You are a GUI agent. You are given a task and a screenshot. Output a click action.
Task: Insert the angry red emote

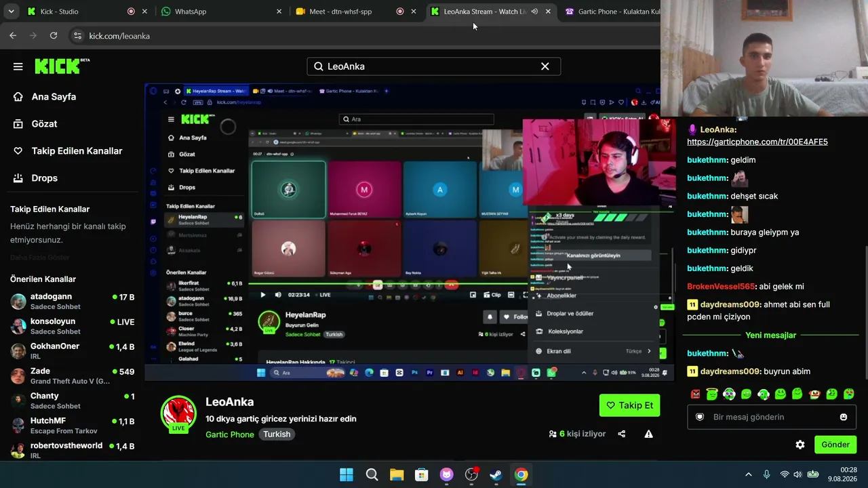(695, 394)
